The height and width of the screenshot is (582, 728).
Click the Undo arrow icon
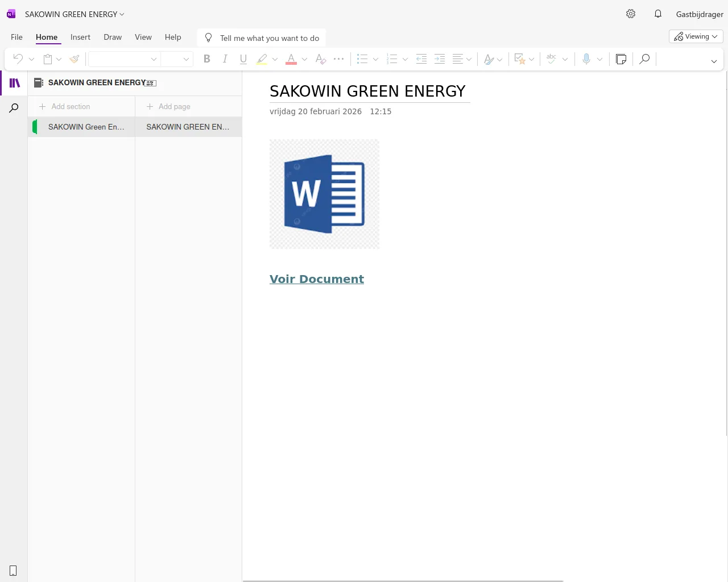(x=18, y=59)
